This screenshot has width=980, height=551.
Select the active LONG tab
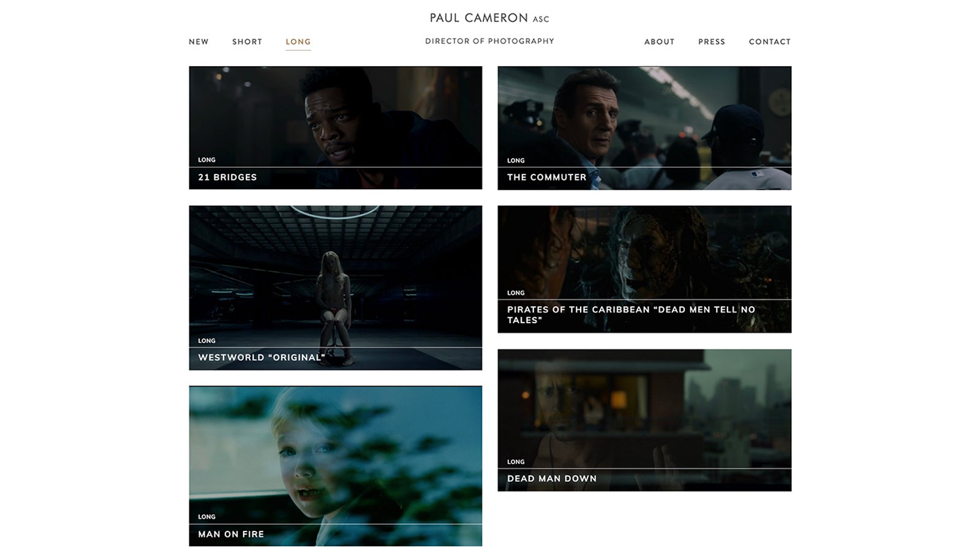[298, 42]
